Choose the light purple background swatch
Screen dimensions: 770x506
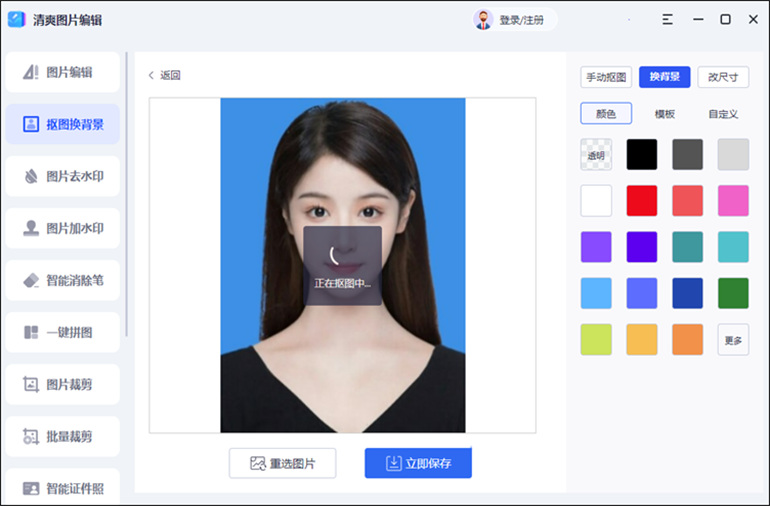tap(596, 247)
